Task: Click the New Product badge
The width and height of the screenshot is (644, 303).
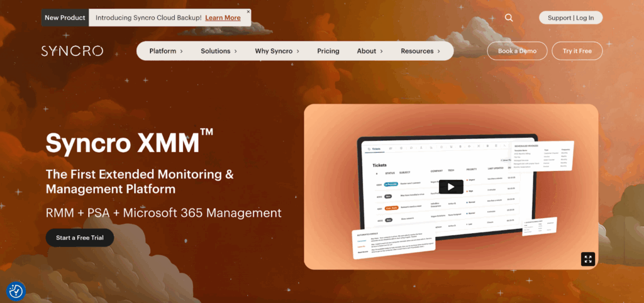Action: 65,18
